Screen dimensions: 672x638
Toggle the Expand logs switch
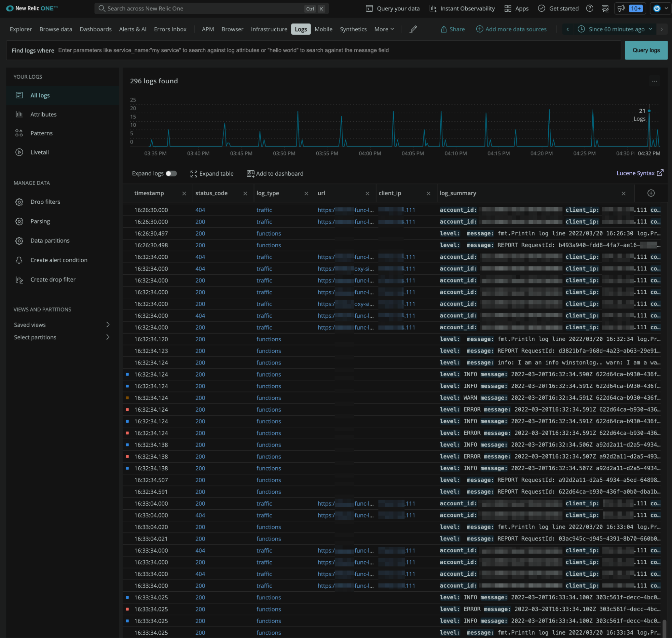click(x=171, y=174)
